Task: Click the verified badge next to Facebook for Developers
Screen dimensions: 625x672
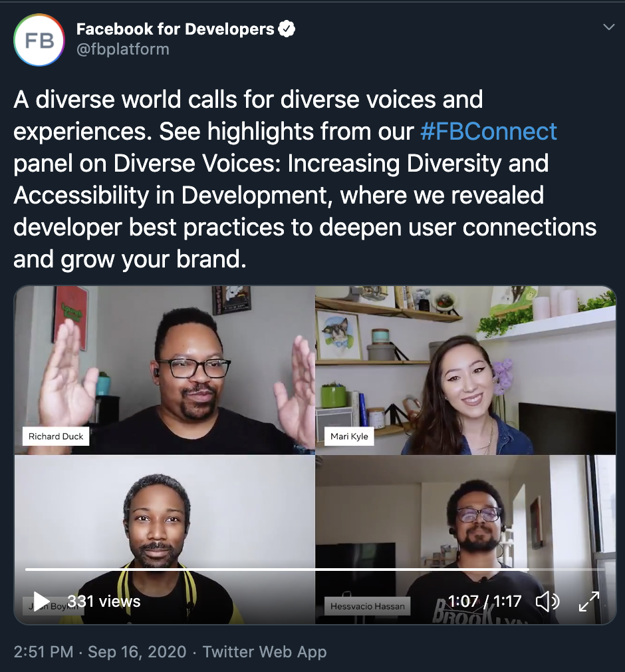Action: click(x=287, y=29)
